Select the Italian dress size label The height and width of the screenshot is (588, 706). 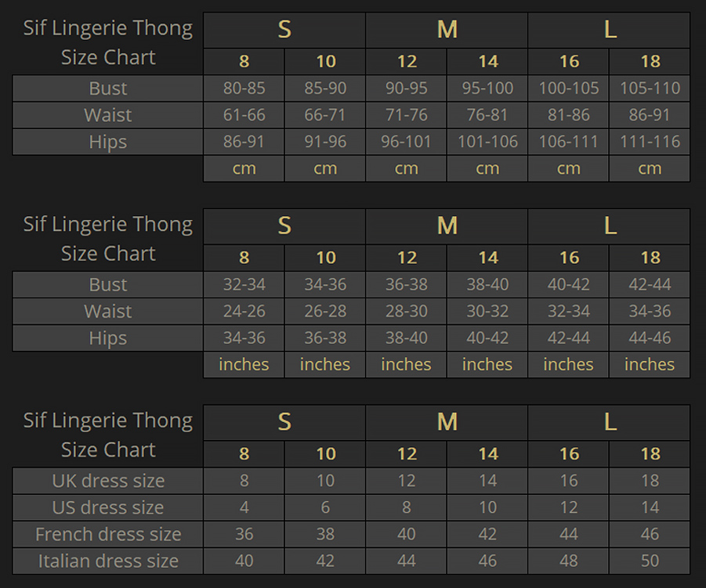tap(107, 561)
